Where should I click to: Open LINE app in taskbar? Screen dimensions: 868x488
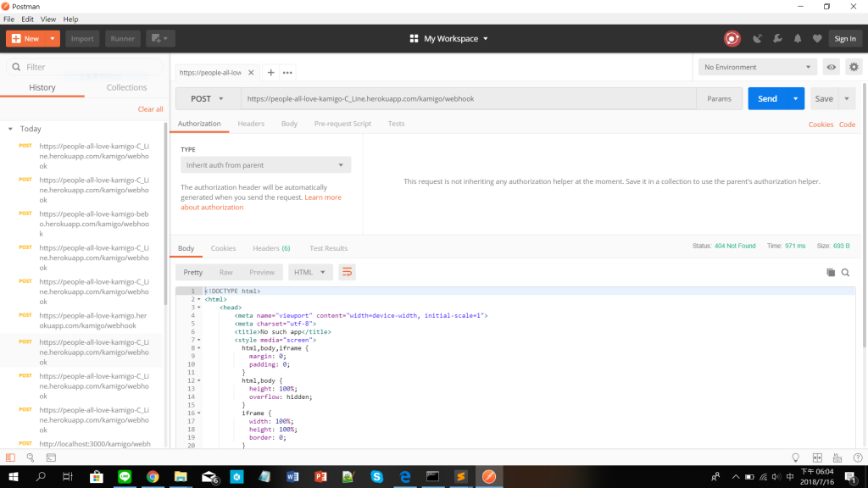[125, 476]
